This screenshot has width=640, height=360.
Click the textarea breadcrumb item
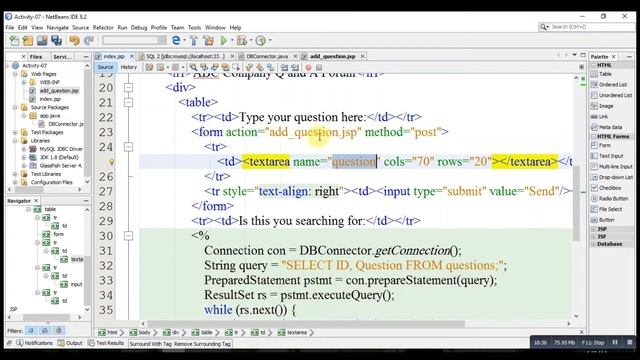(293, 333)
